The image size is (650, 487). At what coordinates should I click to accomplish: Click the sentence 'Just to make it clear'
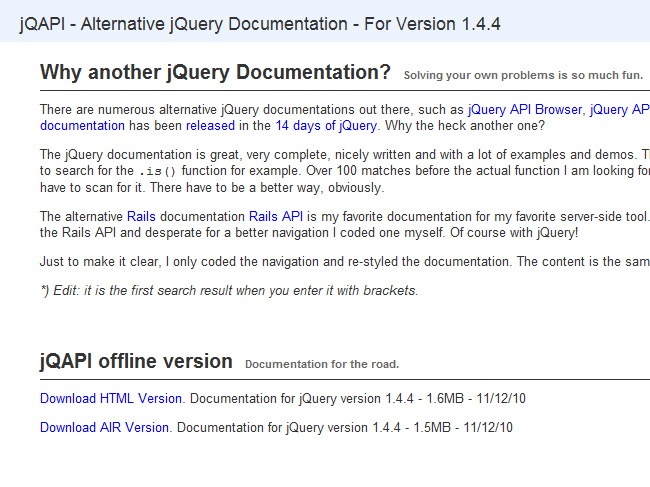point(100,262)
